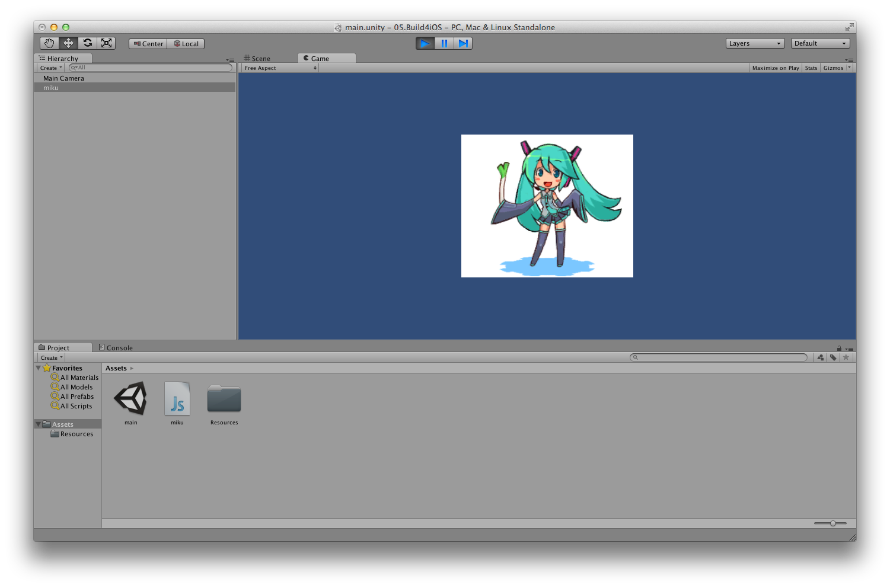Switch to the Hierarchy tab

click(63, 59)
